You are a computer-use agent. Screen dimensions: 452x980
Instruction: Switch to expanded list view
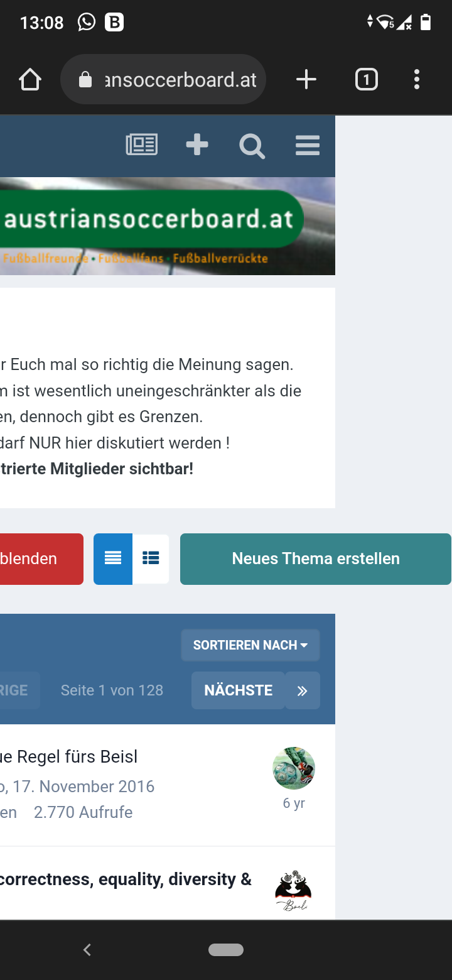(151, 558)
